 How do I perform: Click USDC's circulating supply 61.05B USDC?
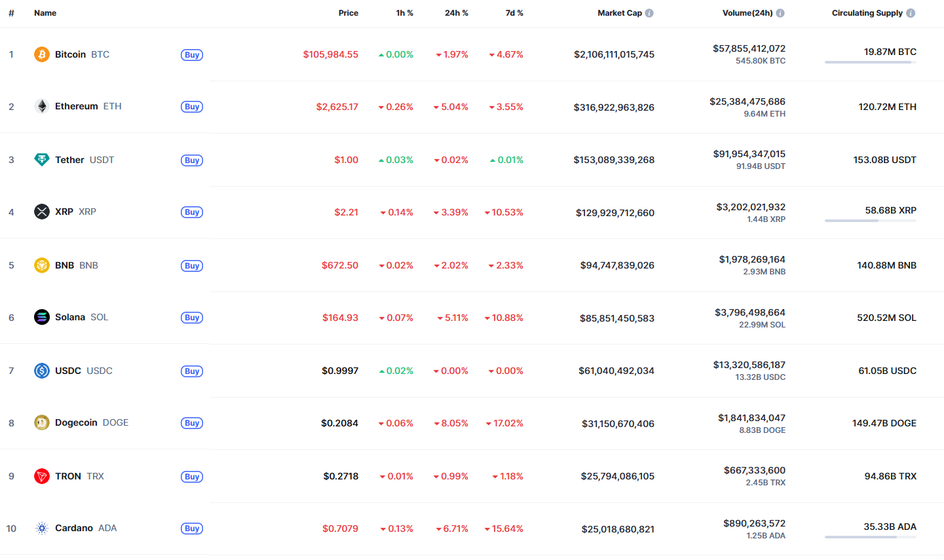coord(888,371)
